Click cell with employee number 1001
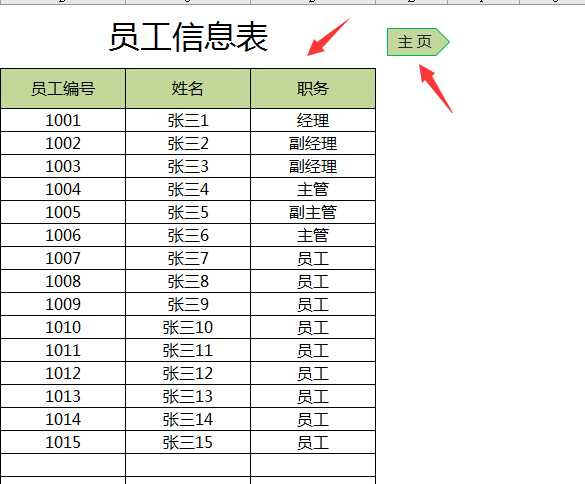The image size is (585, 484). [63, 120]
